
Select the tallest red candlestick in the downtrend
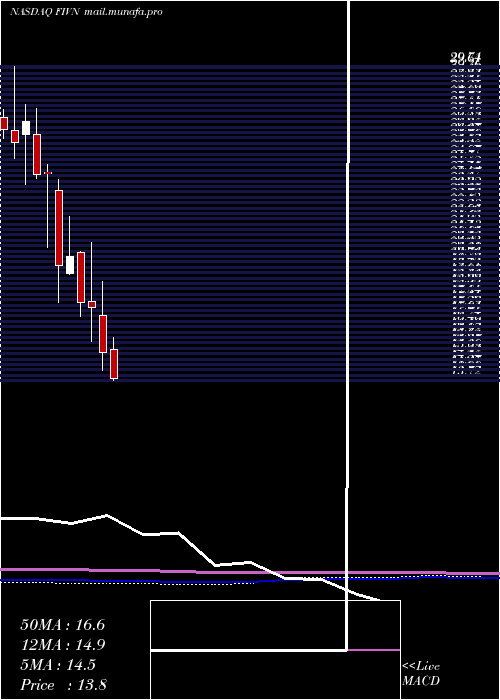click(x=59, y=228)
